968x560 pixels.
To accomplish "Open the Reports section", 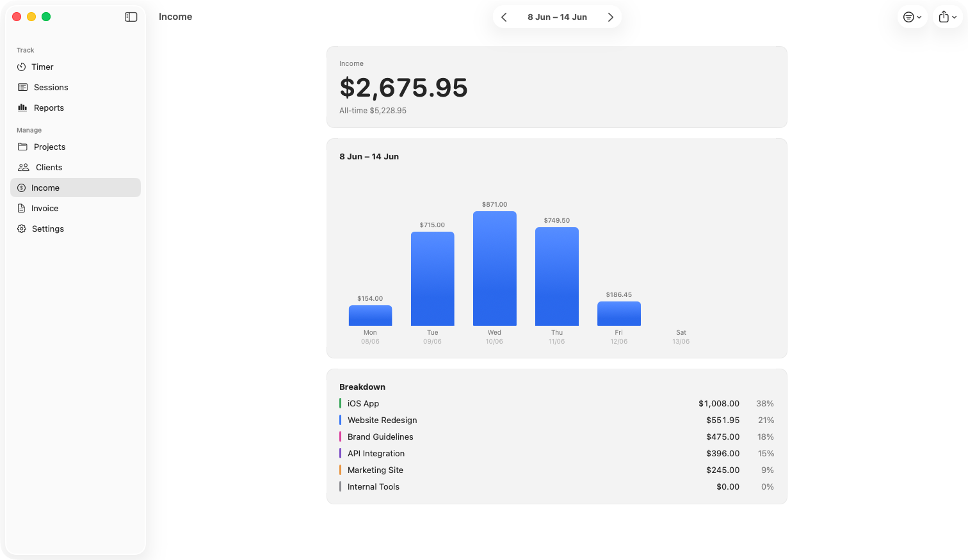I will point(76,108).
